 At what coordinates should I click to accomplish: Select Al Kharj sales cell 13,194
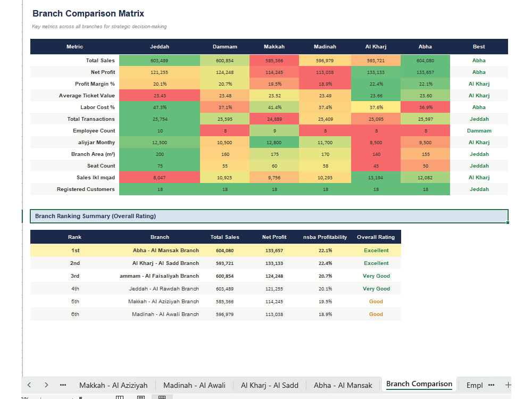pos(376,178)
